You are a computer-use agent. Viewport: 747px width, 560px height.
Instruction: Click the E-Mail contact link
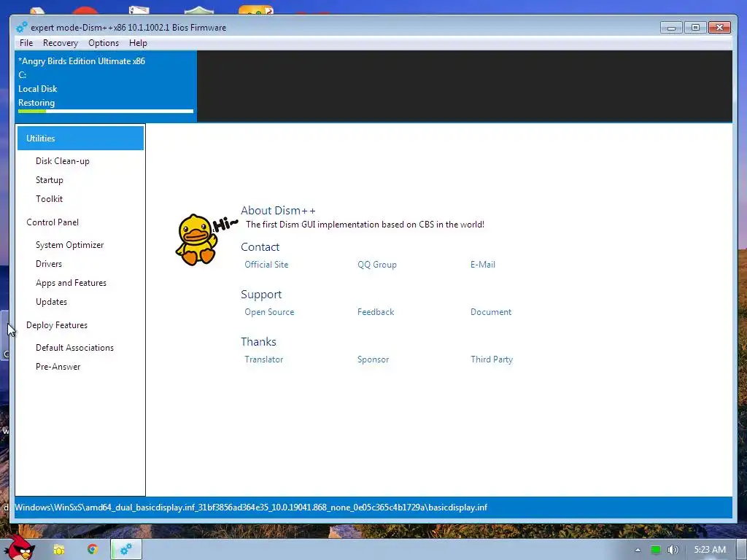tap(483, 264)
